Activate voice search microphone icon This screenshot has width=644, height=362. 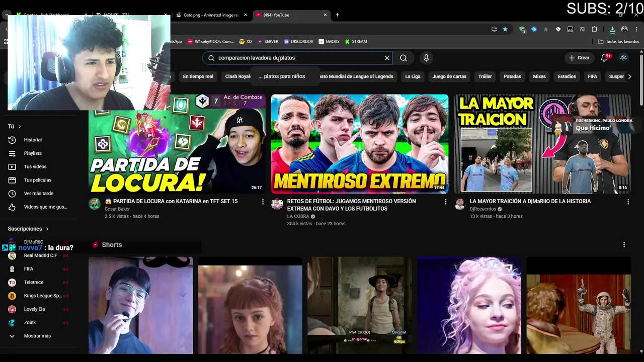click(426, 58)
